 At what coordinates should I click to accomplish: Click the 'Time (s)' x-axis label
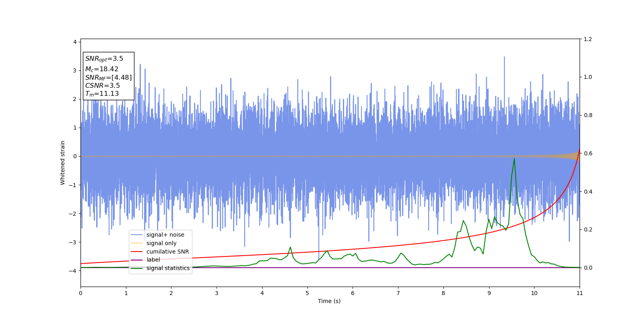(x=329, y=301)
